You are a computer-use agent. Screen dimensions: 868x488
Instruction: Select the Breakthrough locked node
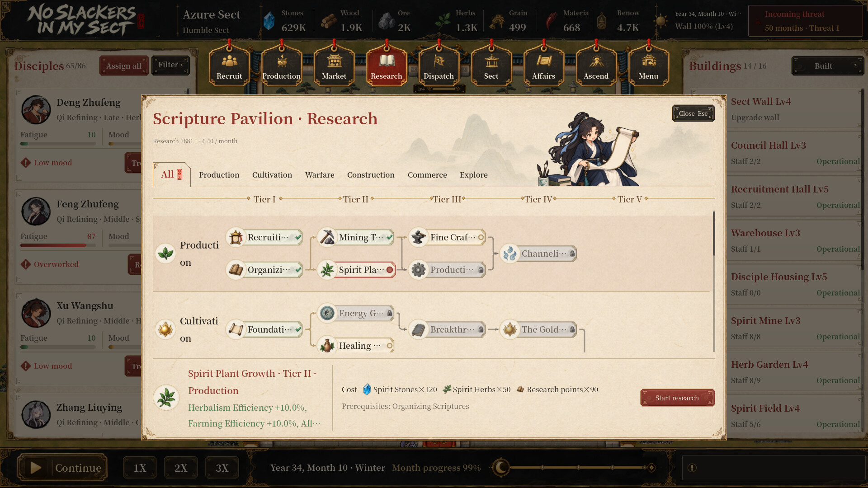447,329
